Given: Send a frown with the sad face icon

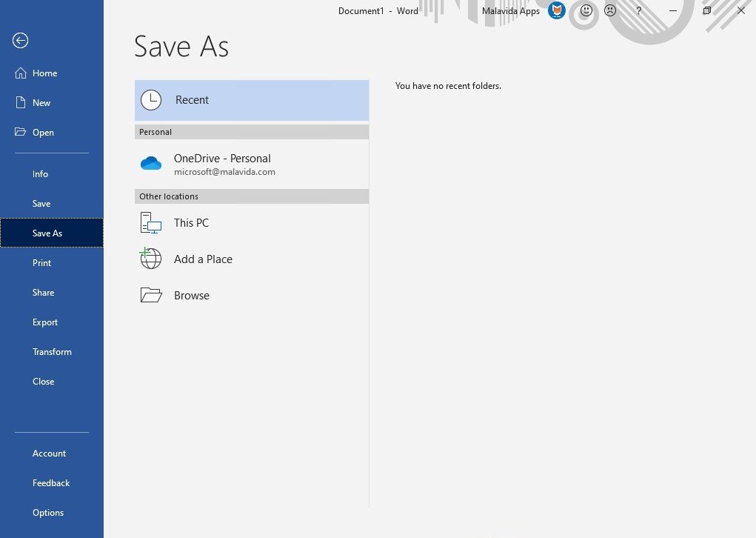Looking at the screenshot, I should [610, 10].
